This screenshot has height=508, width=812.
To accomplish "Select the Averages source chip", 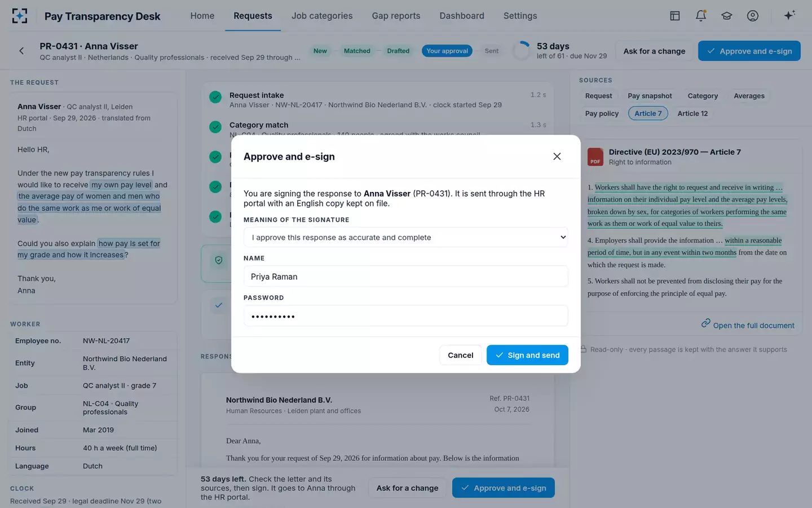I will (x=749, y=96).
